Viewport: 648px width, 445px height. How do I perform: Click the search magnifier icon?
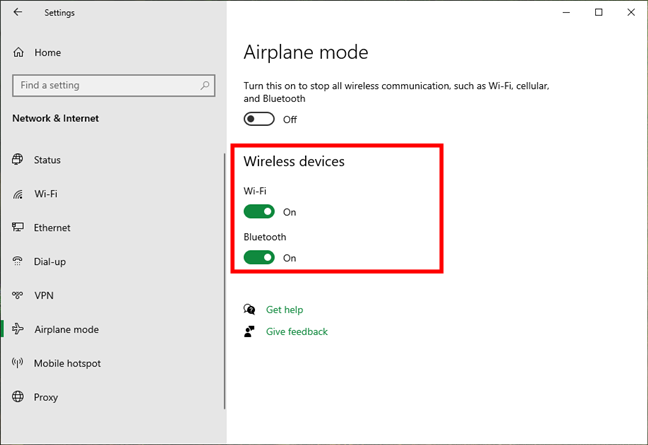(x=205, y=86)
